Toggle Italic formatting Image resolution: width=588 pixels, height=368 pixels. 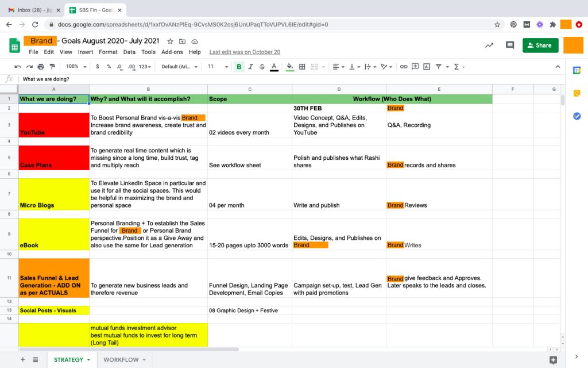[x=251, y=67]
